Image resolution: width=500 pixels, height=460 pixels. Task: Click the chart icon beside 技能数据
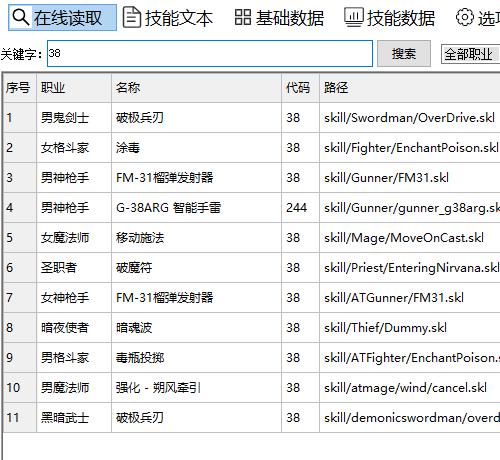pos(354,17)
